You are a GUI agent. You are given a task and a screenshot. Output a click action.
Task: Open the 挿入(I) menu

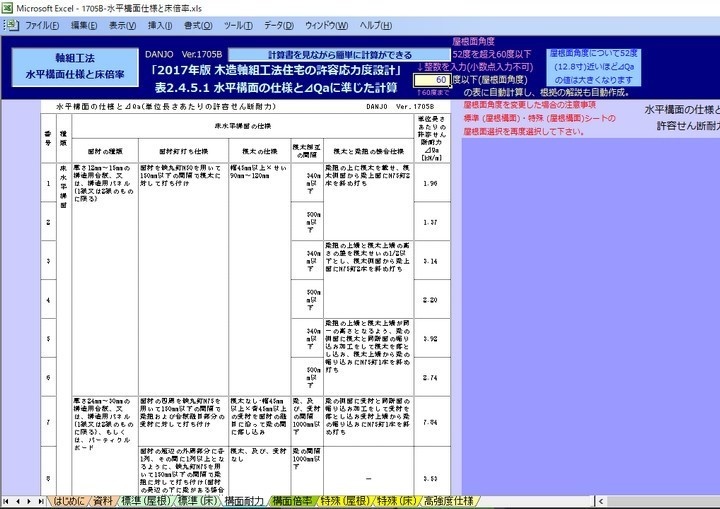point(160,26)
